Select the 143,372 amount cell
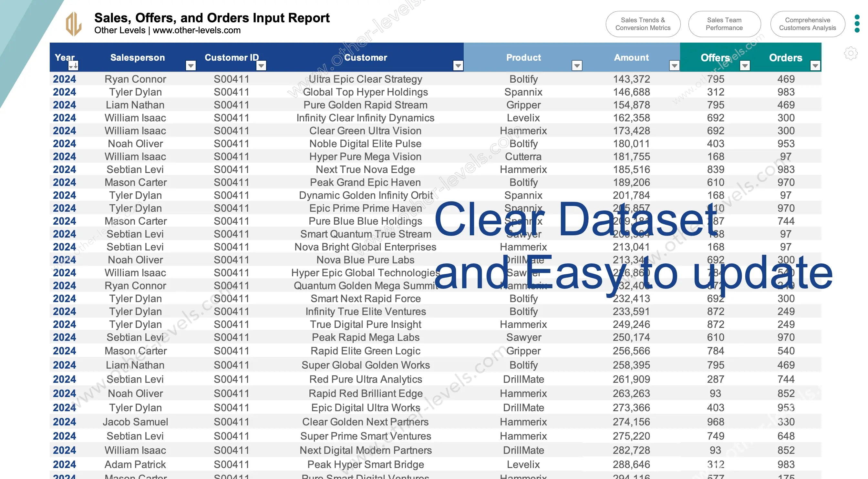The width and height of the screenshot is (868, 479). [x=631, y=79]
